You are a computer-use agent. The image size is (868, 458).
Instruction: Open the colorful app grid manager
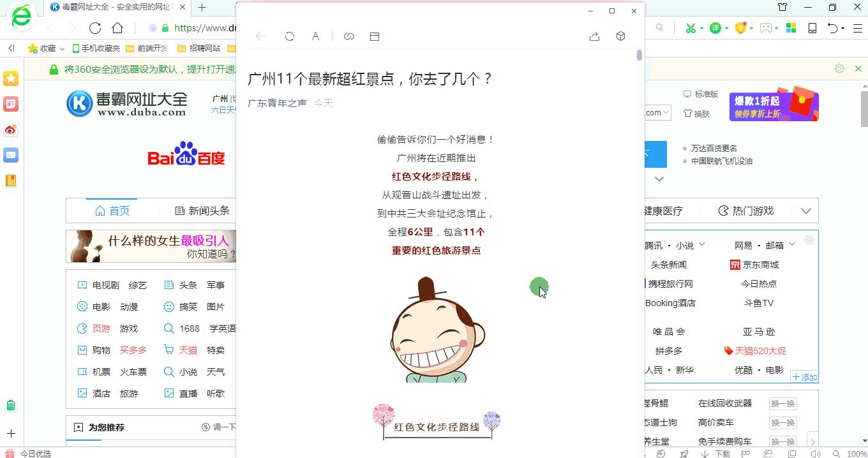coord(790,28)
